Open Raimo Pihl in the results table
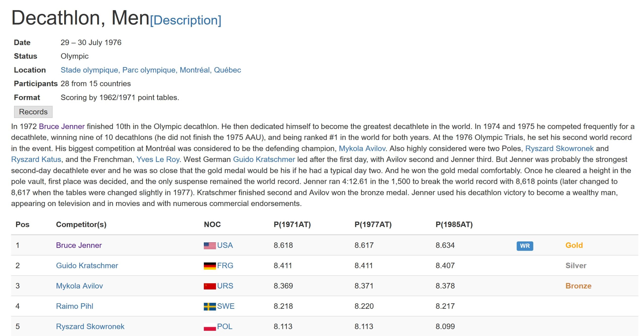 tap(74, 306)
